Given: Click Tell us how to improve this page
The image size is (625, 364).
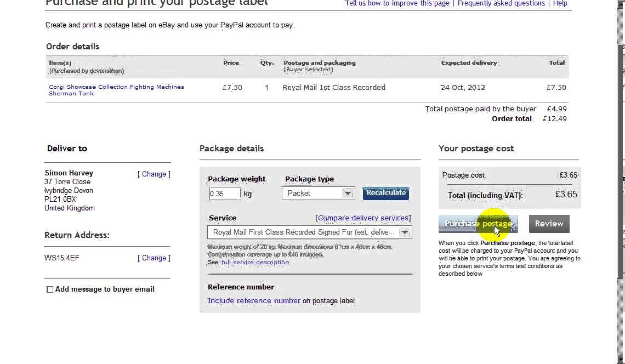Looking at the screenshot, I should coord(397,3).
